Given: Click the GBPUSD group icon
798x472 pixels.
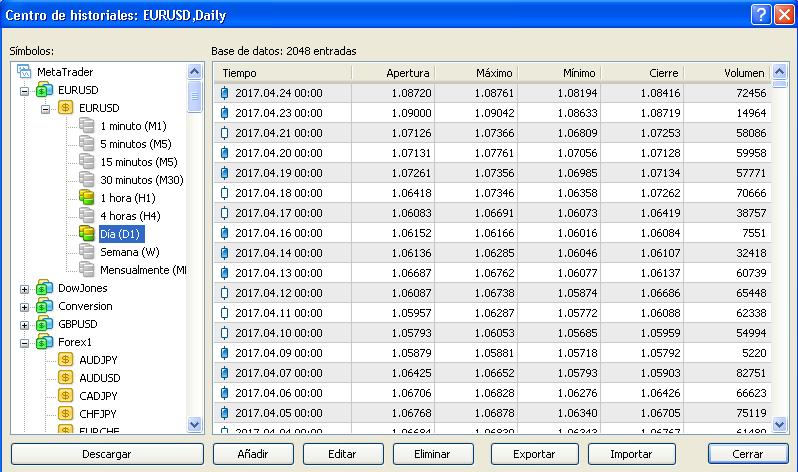Looking at the screenshot, I should pyautogui.click(x=45, y=324).
